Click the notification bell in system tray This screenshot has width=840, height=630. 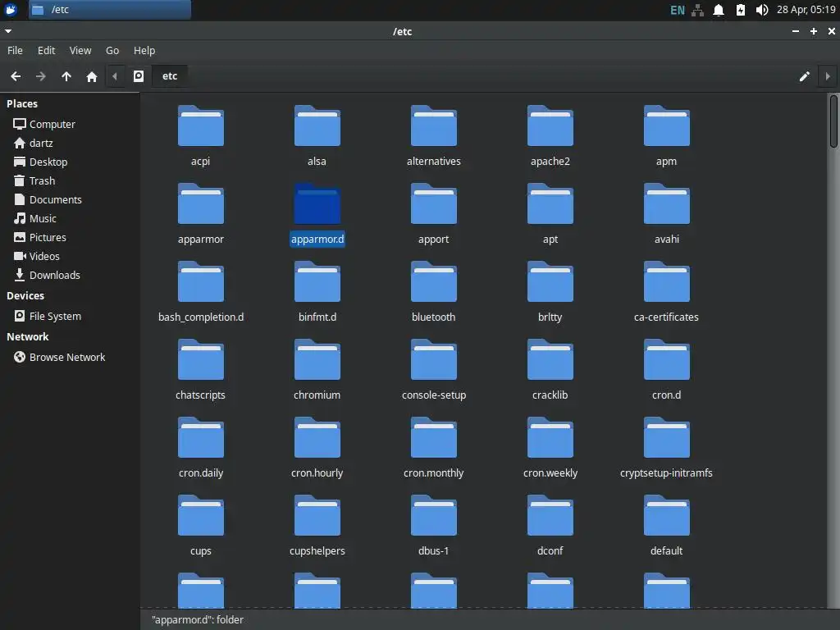(x=719, y=10)
